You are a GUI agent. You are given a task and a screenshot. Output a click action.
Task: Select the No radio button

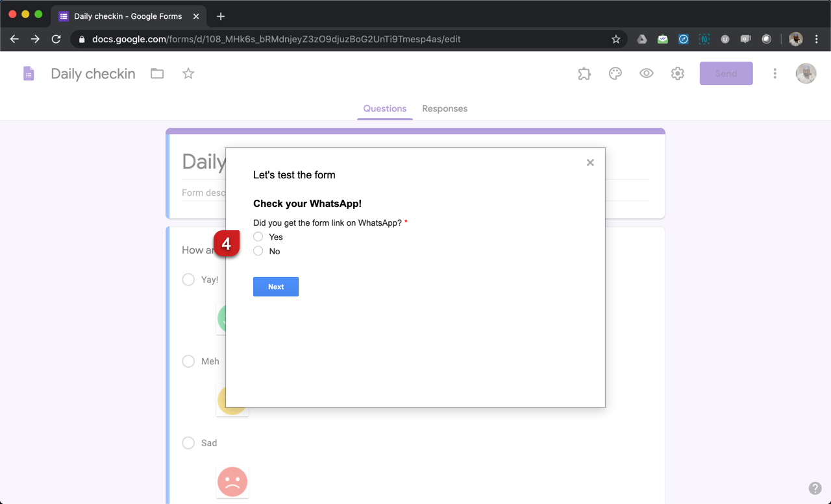pos(258,251)
